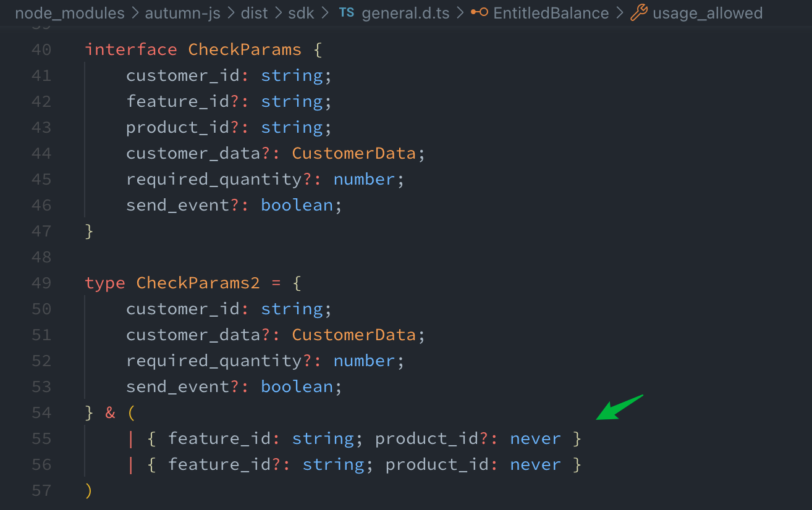
Task: Click usage_allowed in the breadcrumb path
Action: point(708,13)
